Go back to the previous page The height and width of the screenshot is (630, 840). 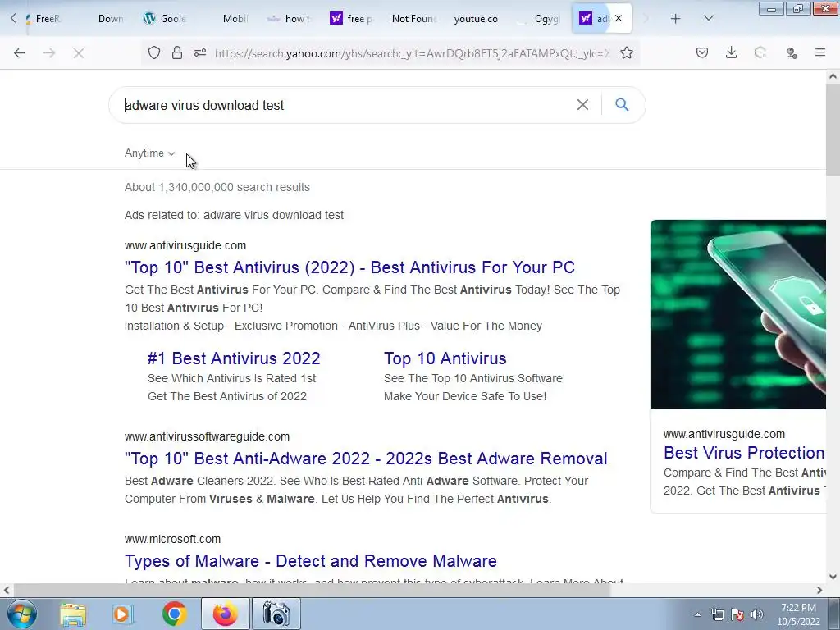tap(20, 53)
